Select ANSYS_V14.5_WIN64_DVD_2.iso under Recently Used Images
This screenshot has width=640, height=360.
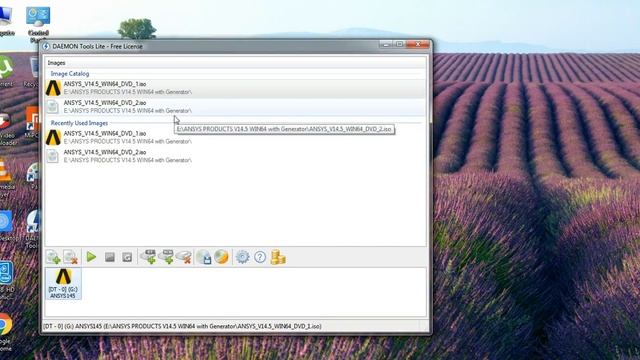click(236, 156)
